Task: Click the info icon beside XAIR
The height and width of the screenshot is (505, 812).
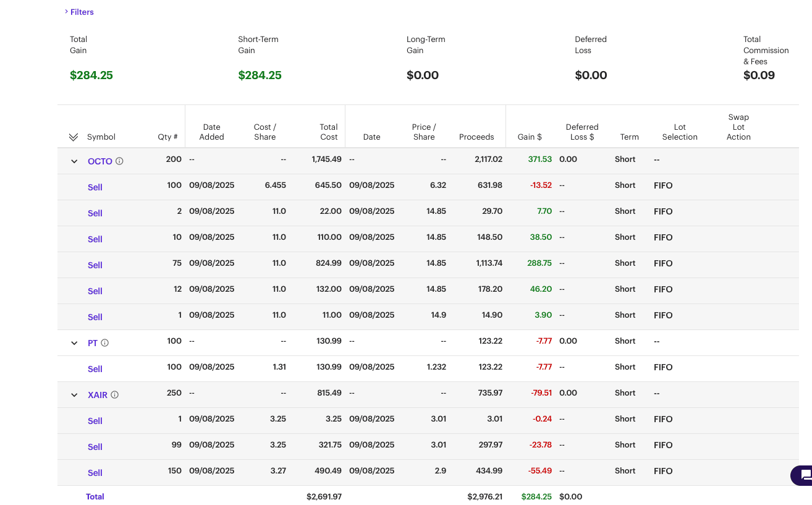Action: [114, 395]
